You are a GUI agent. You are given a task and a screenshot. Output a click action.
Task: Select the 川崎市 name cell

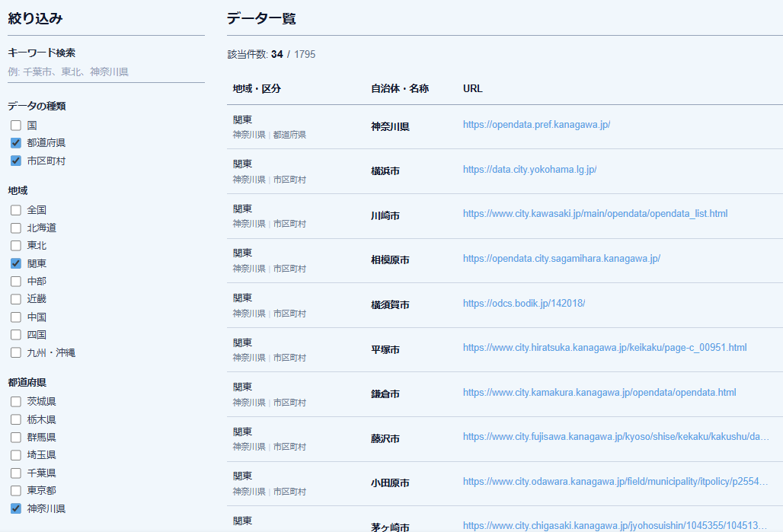[x=385, y=216]
